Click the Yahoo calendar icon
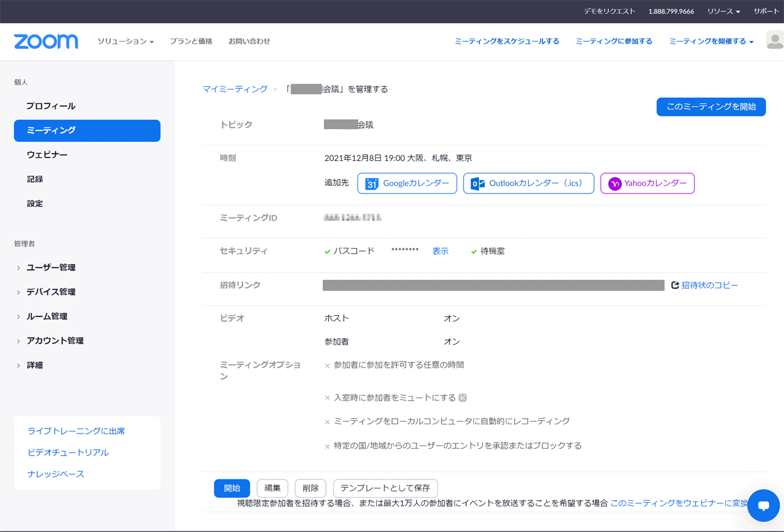Viewport: 784px width, 532px height. (615, 184)
